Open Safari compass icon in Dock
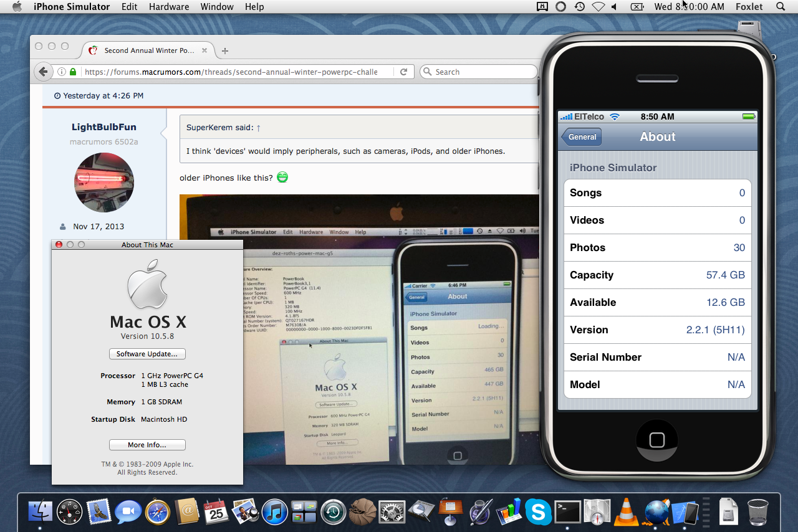 pyautogui.click(x=157, y=512)
